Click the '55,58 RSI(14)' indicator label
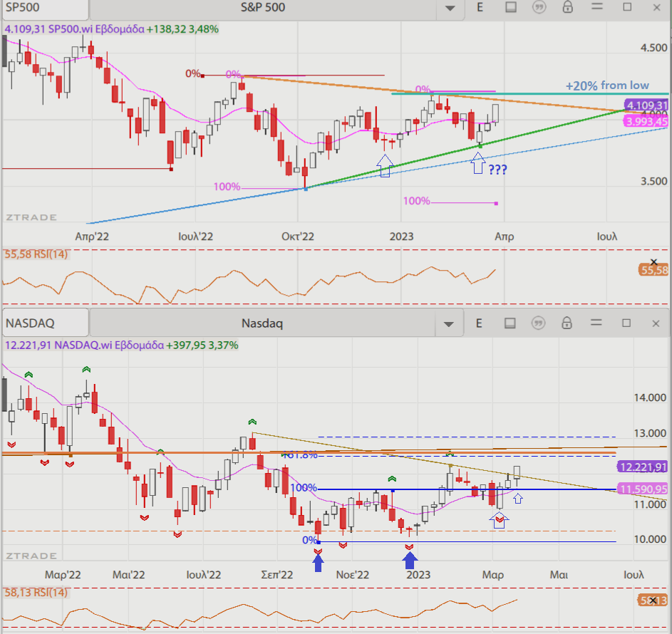The image size is (672, 634). [36, 254]
